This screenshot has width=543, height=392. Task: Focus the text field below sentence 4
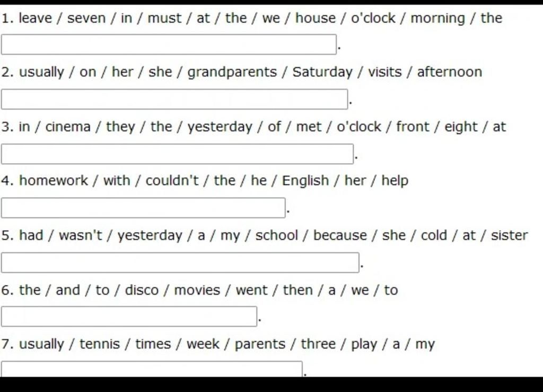(x=143, y=208)
